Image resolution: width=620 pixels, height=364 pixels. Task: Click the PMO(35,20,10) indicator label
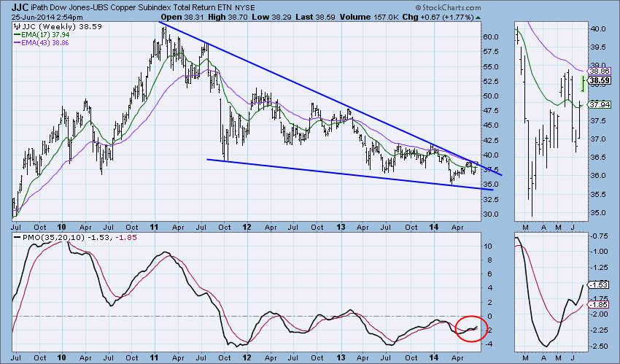point(53,238)
